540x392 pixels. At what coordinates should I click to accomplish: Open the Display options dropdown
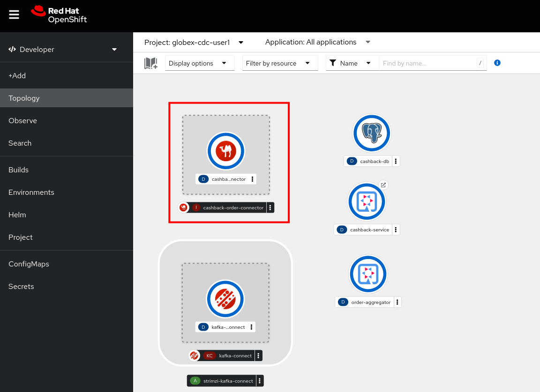(x=200, y=63)
